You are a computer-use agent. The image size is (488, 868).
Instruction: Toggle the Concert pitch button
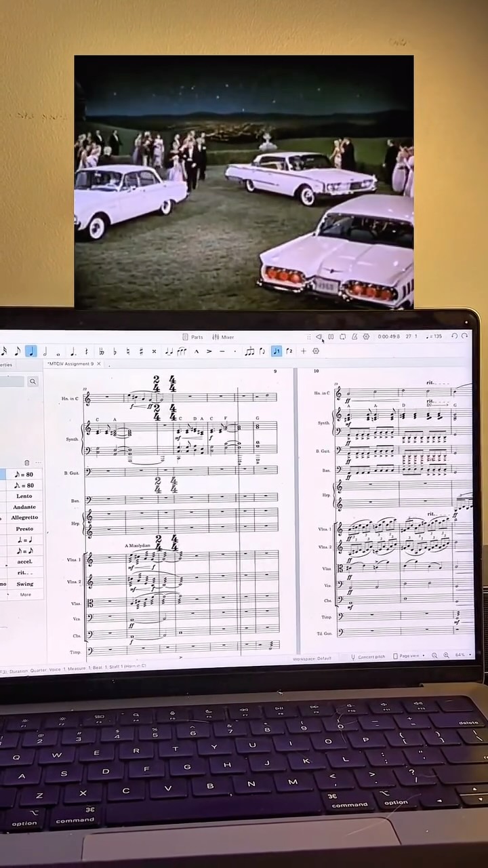(x=369, y=656)
